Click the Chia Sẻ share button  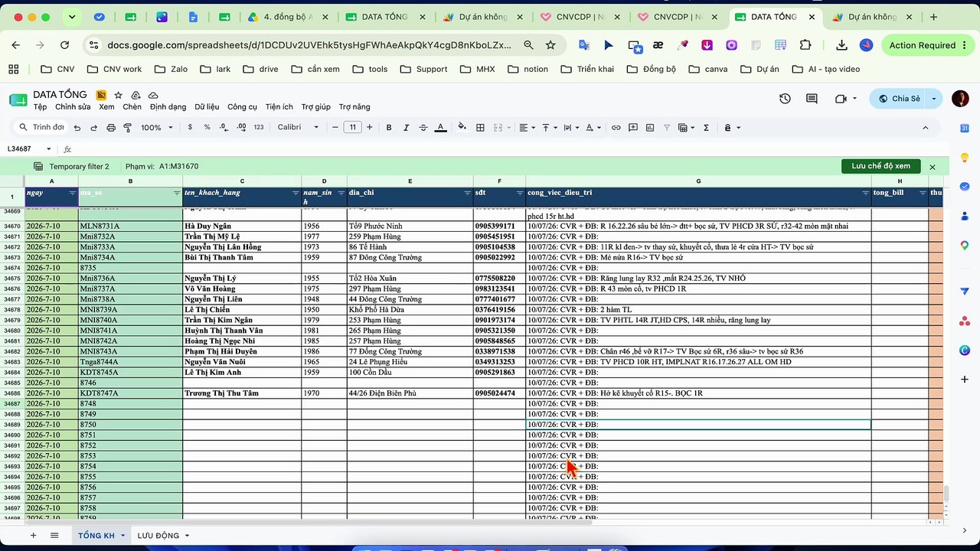pyautogui.click(x=899, y=99)
